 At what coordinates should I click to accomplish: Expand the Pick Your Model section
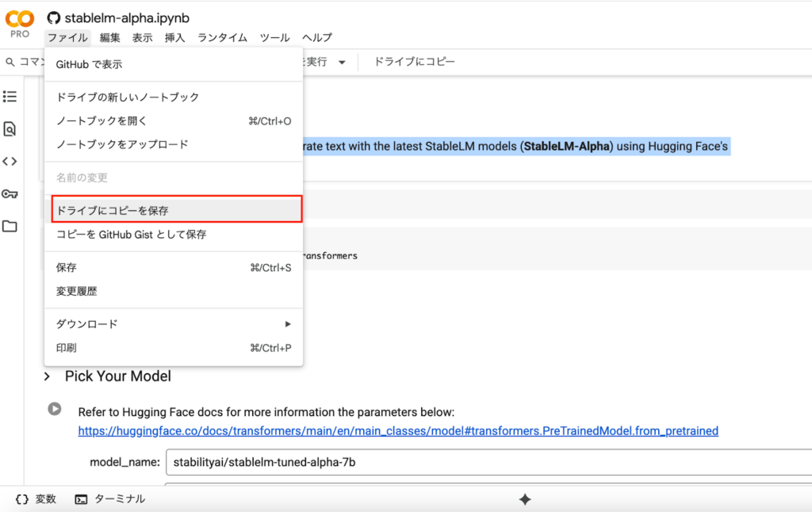coord(47,376)
